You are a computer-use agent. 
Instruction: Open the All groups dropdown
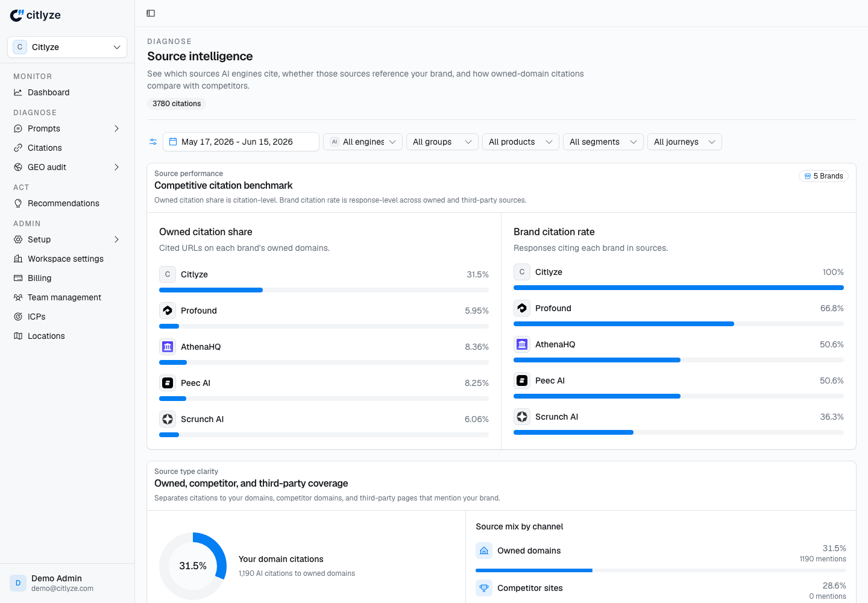[x=442, y=142]
